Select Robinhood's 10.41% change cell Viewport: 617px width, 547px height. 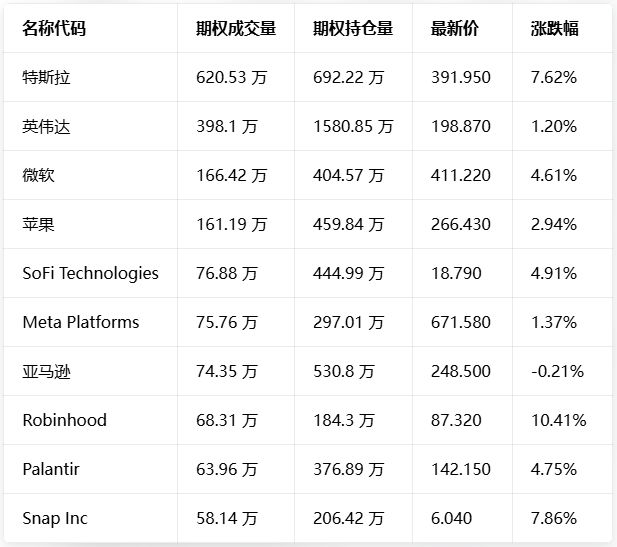click(x=558, y=420)
